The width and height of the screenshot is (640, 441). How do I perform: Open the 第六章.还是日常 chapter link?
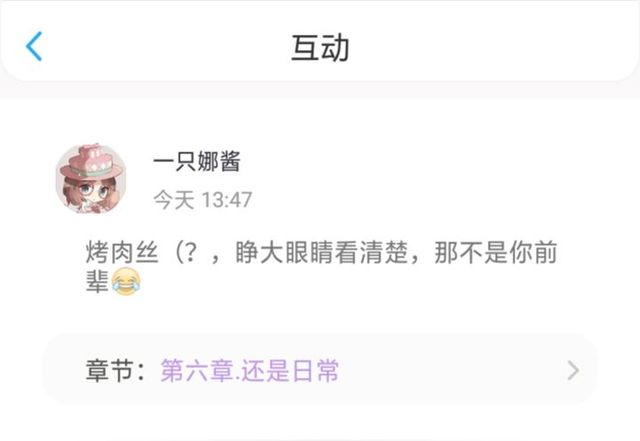click(249, 371)
